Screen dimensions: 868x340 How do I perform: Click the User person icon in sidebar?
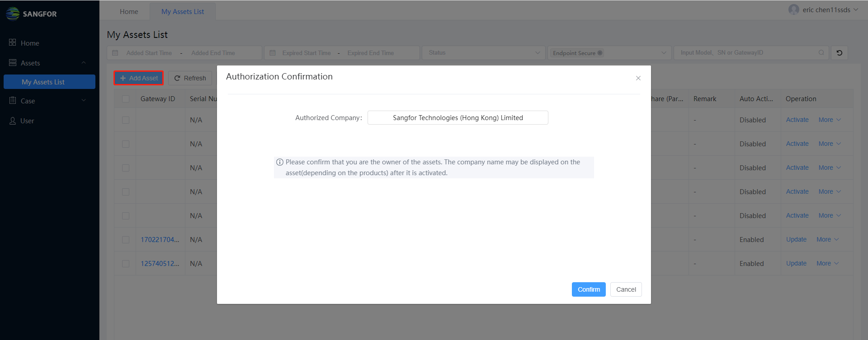[13, 121]
